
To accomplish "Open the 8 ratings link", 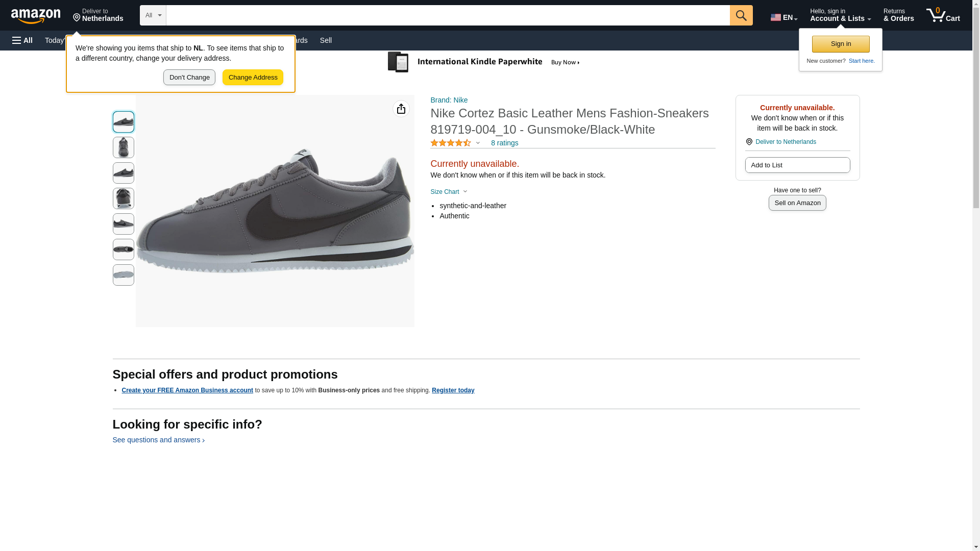I will pyautogui.click(x=504, y=143).
